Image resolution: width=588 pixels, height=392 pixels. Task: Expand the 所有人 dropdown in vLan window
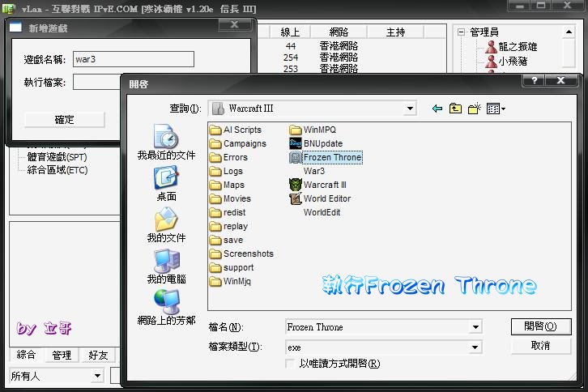(97, 376)
